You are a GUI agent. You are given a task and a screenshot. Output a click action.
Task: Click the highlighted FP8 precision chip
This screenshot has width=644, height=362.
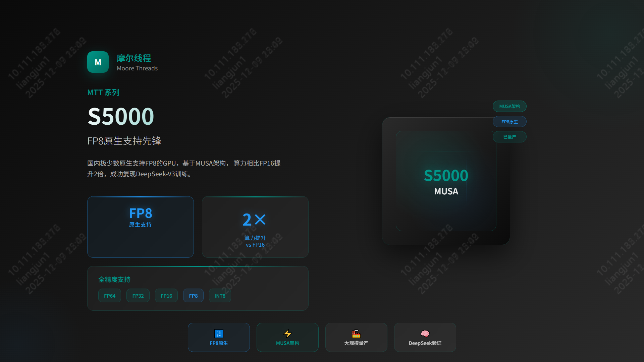193,296
